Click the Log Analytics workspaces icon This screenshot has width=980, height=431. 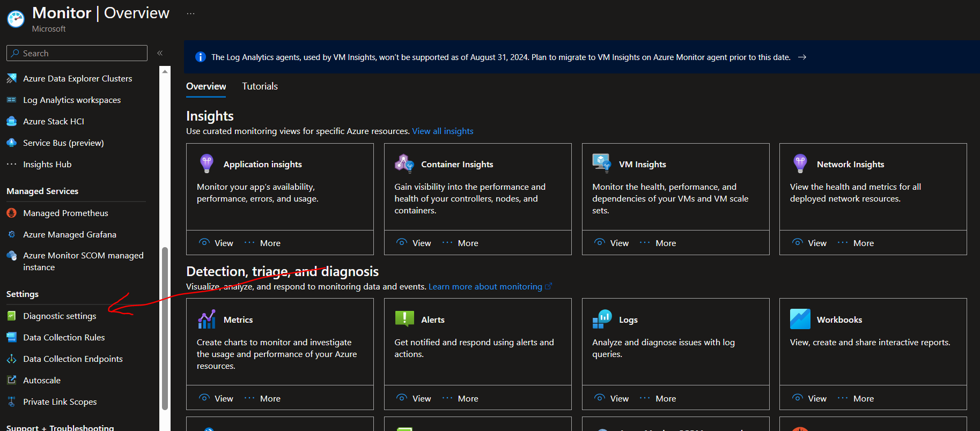[11, 100]
